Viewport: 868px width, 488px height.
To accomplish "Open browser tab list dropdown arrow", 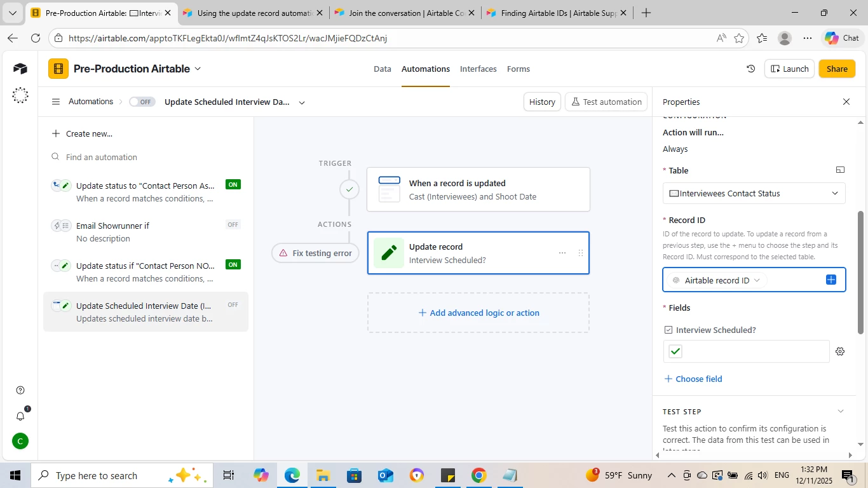I will [x=13, y=13].
